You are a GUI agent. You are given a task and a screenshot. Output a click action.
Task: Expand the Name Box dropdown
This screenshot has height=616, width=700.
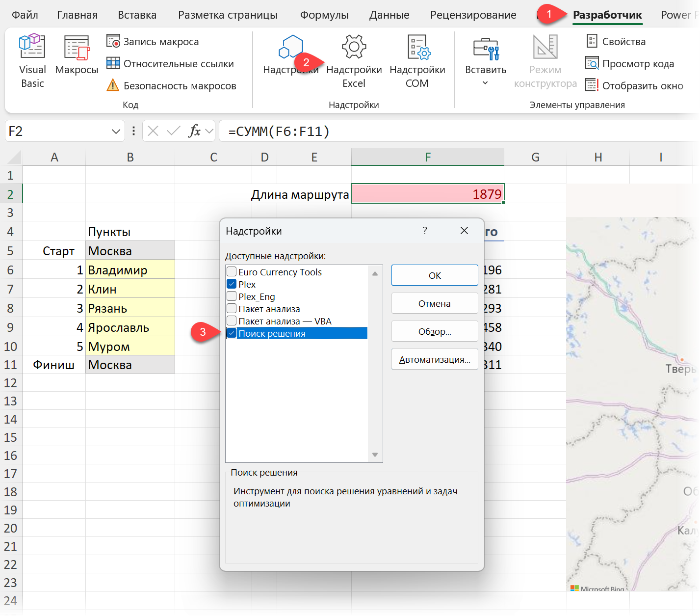[x=116, y=132]
